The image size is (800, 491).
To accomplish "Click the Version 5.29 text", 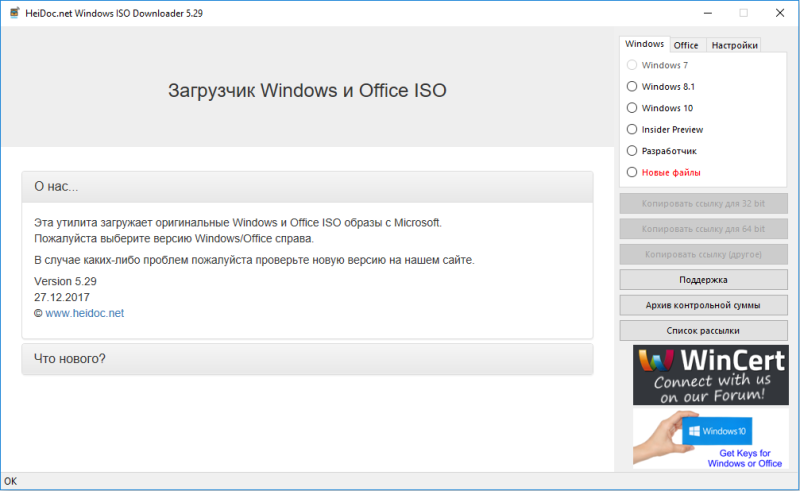I will click(65, 281).
